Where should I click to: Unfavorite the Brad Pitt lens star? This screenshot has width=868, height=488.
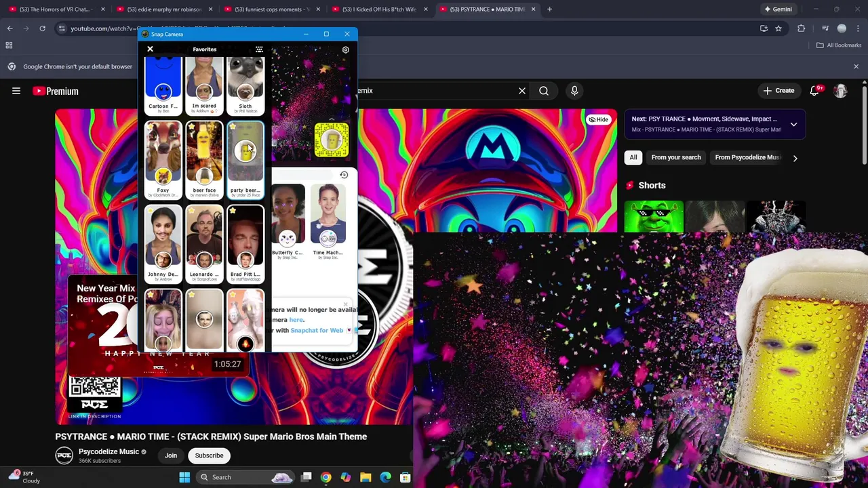tap(233, 211)
